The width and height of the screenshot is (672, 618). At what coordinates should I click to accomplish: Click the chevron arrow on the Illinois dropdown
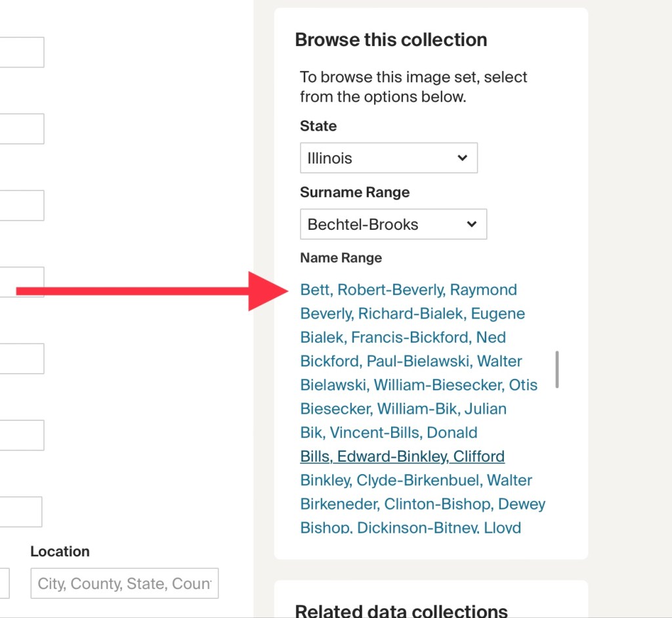[463, 158]
